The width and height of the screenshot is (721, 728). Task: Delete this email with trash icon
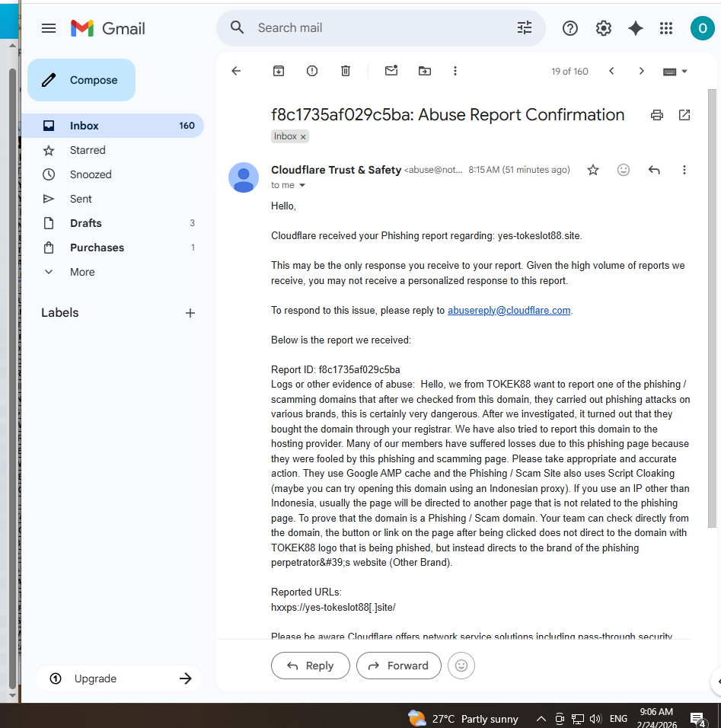click(346, 71)
